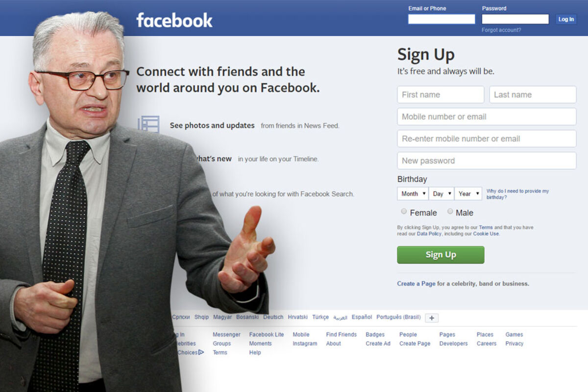The height and width of the screenshot is (392, 588).
Task: Click the plus button for more languages
Action: tap(431, 318)
